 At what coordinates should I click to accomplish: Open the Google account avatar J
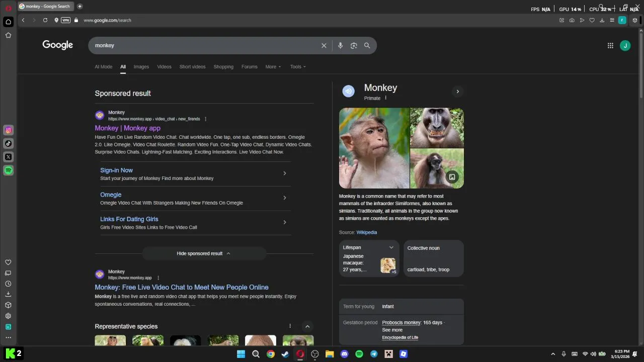[625, 45]
